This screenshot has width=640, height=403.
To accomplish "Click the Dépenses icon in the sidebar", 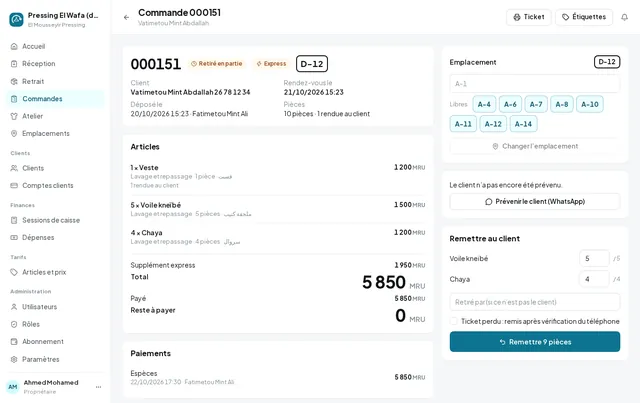I will [14, 237].
